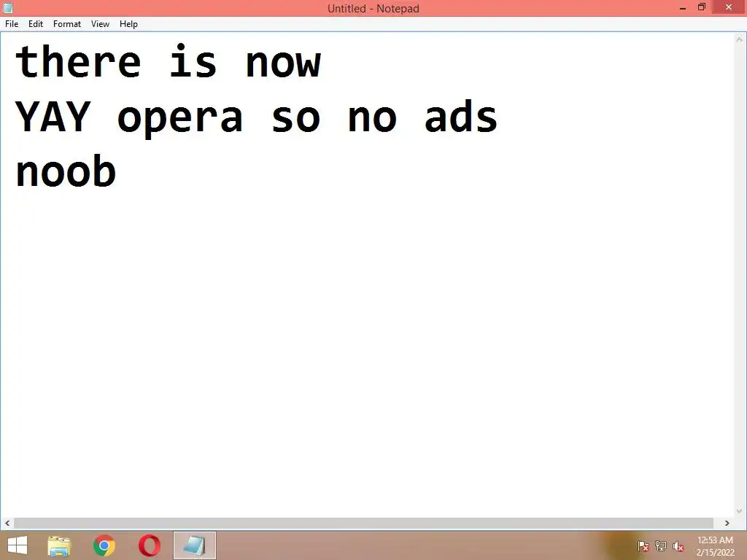Click vertical scrollbar down arrow
The width and height of the screenshot is (747, 560).
[x=740, y=511]
